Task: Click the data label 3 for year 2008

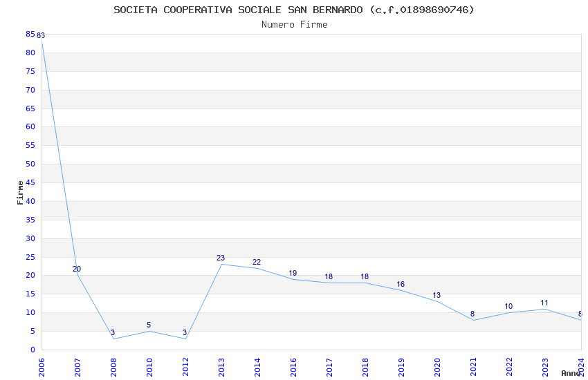Action: [x=113, y=332]
